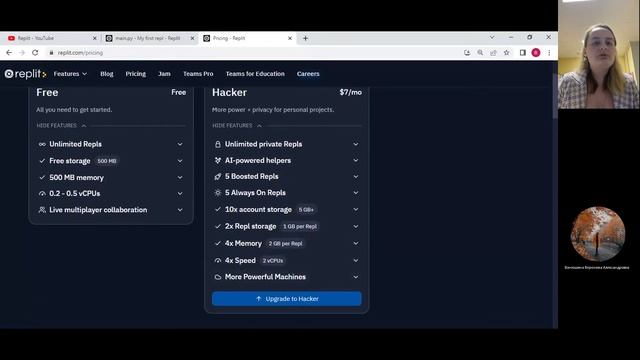Click the cloud icon beside More Powerful Machines
640x360 pixels.
coord(218,277)
